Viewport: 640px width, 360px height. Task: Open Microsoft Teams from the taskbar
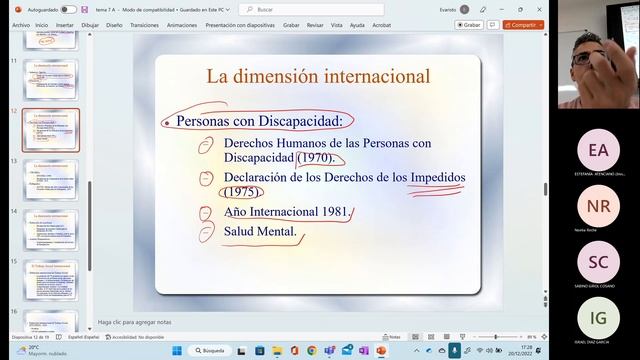pyautogui.click(x=329, y=351)
